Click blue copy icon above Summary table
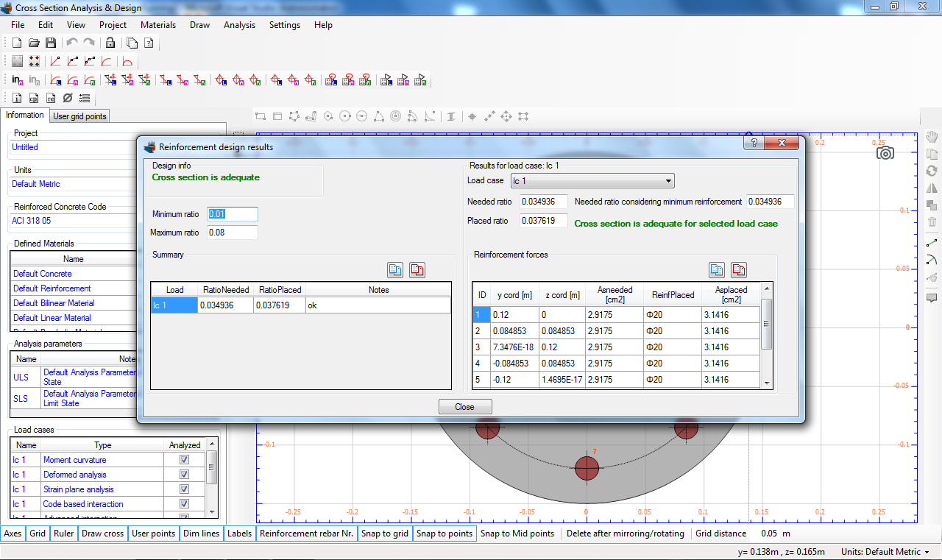942x560 pixels. coord(395,270)
